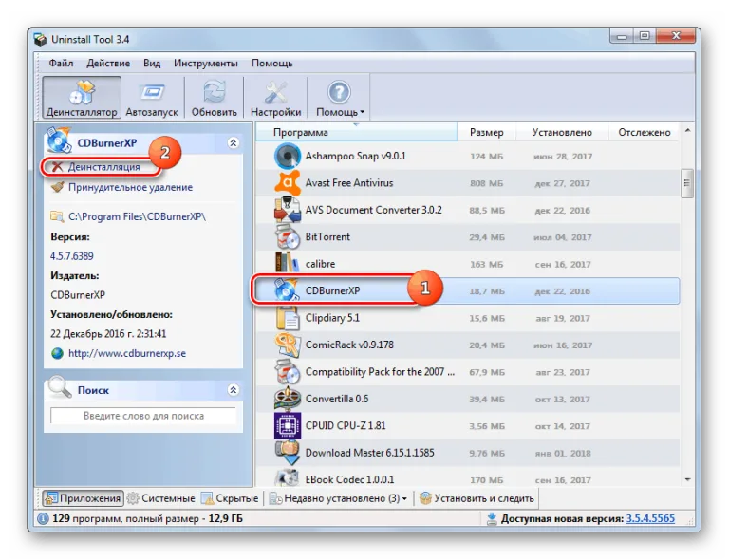Image resolution: width=729 pixels, height=560 pixels.
Task: Select Convertilla 0.6 entry
Action: 467,399
